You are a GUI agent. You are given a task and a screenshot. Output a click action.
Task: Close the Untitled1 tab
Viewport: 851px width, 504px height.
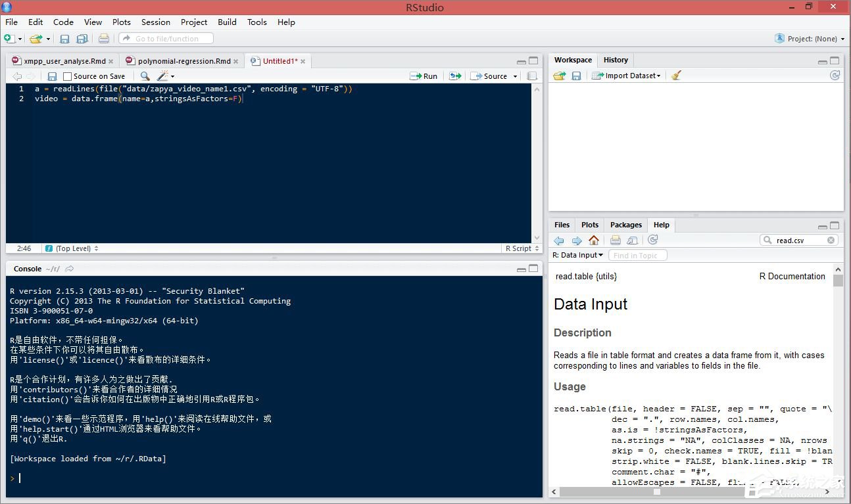tap(303, 61)
